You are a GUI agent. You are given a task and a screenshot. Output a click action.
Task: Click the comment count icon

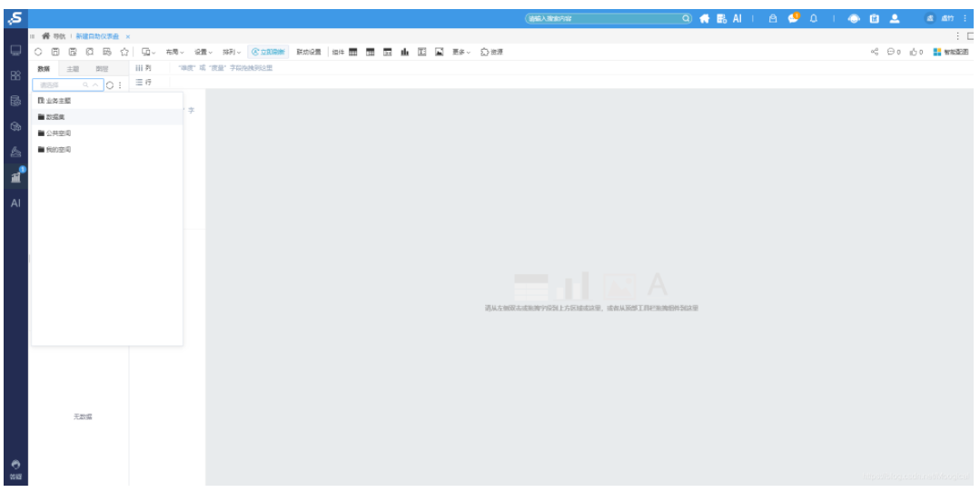pyautogui.click(x=894, y=52)
